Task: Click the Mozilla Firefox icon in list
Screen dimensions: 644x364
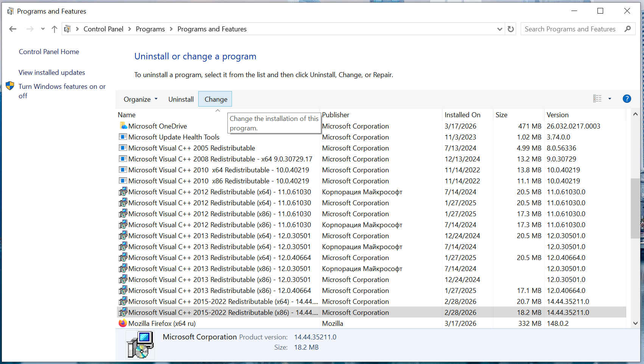Action: pos(123,323)
